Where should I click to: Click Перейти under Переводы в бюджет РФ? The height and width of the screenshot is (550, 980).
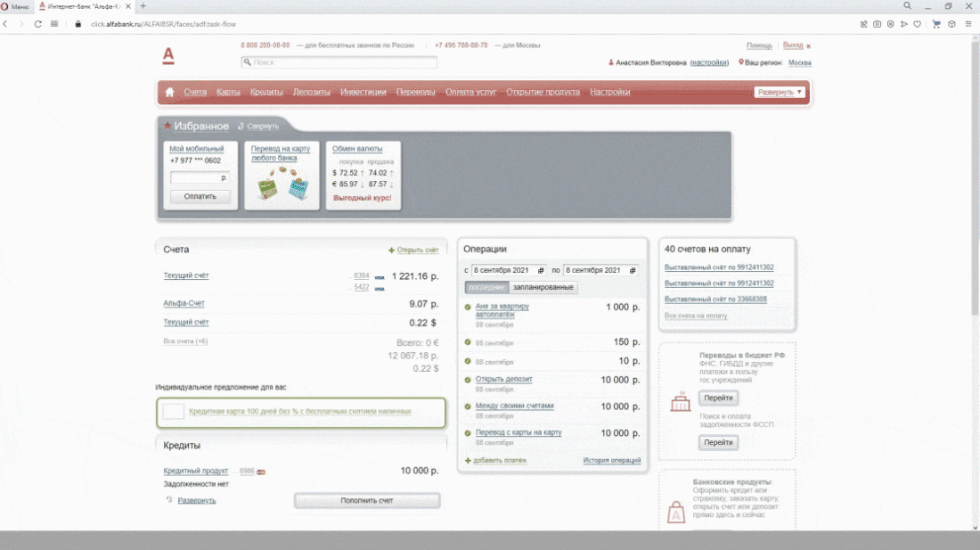[718, 398]
